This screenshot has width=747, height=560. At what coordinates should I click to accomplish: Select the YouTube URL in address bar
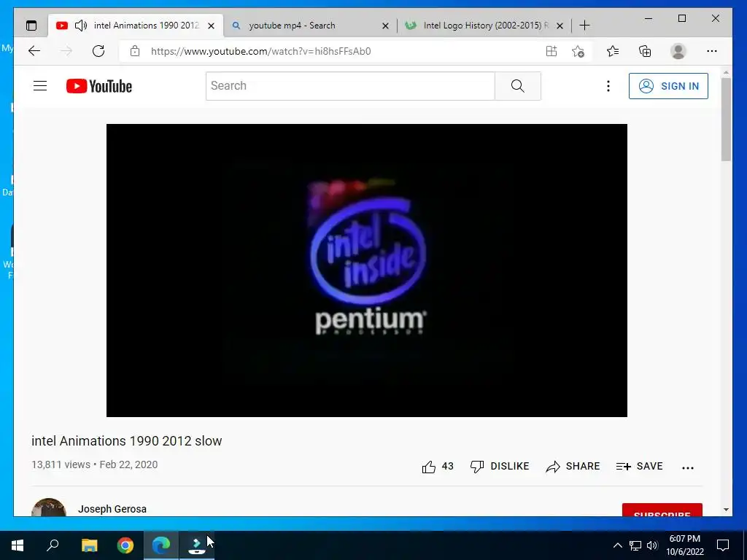point(260,52)
